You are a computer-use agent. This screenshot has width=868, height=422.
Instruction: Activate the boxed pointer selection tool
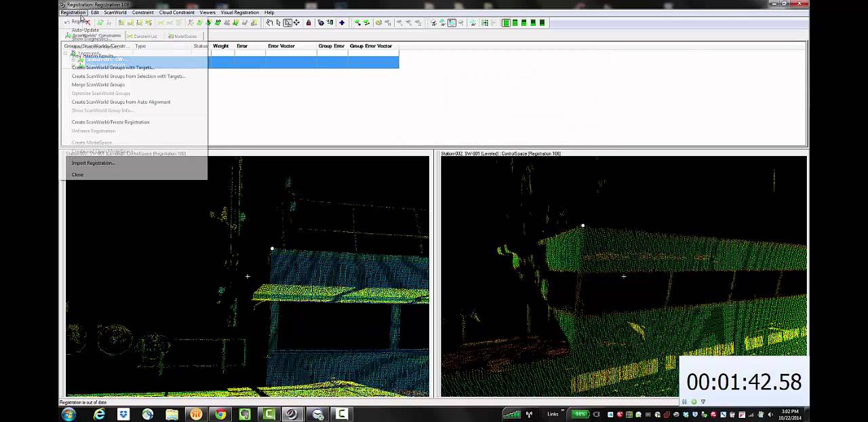(288, 22)
